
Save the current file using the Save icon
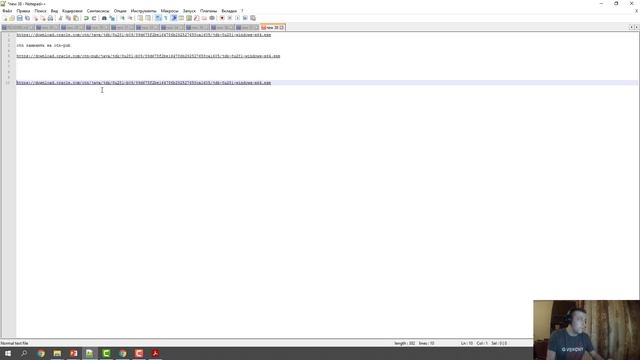coord(20,18)
